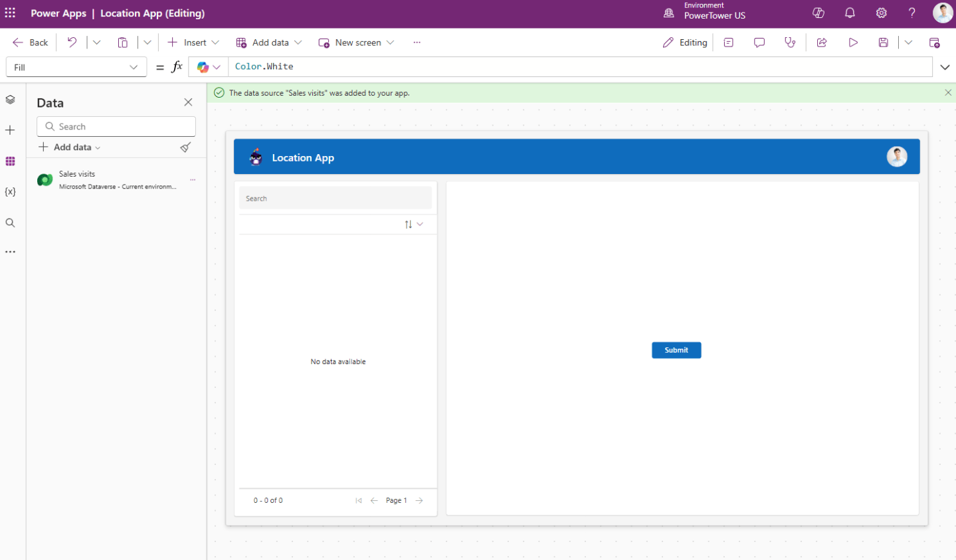The height and width of the screenshot is (560, 956).
Task: Open Comments using the chat bubble icon
Action: [759, 42]
